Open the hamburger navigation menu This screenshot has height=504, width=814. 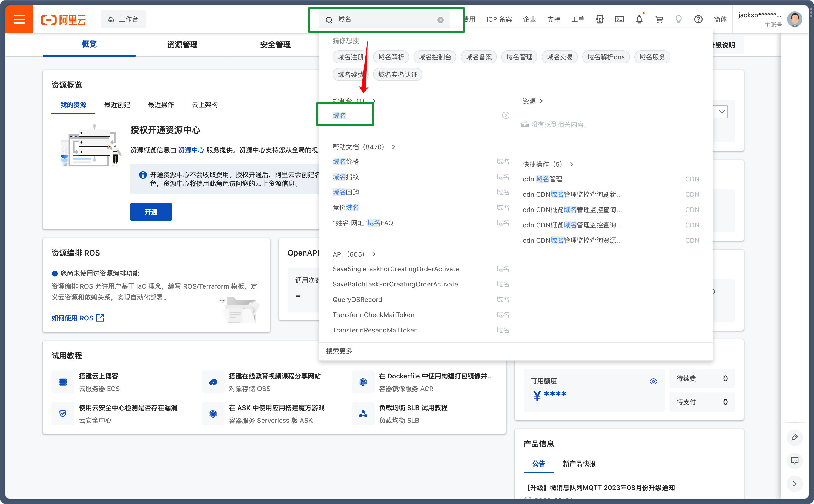[x=19, y=19]
